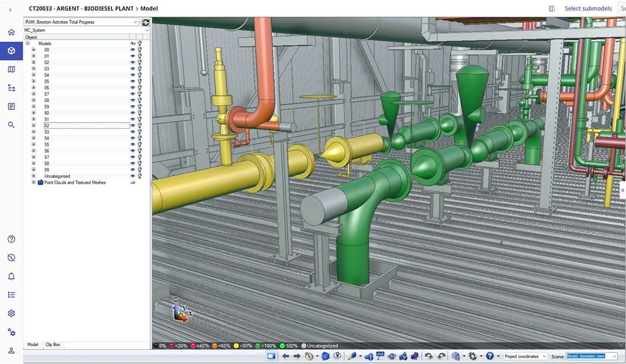Open the 3D model cube icon in sidebar

[x=11, y=51]
